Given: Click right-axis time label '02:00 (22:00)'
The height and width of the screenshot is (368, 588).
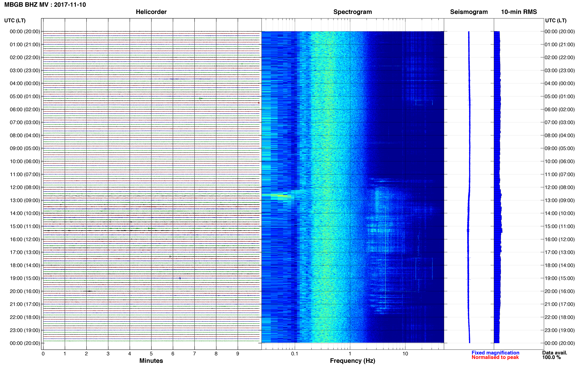Looking at the screenshot, I should pyautogui.click(x=560, y=57).
